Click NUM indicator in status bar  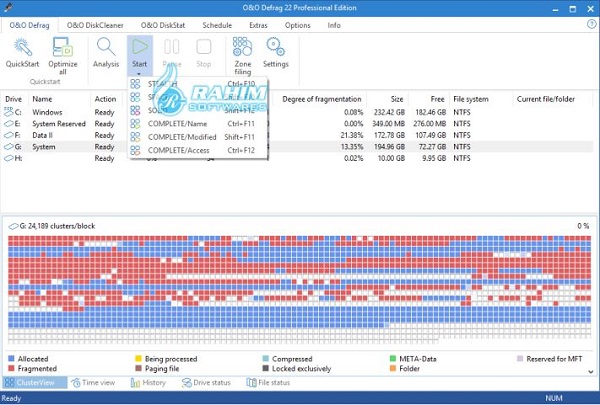click(554, 398)
